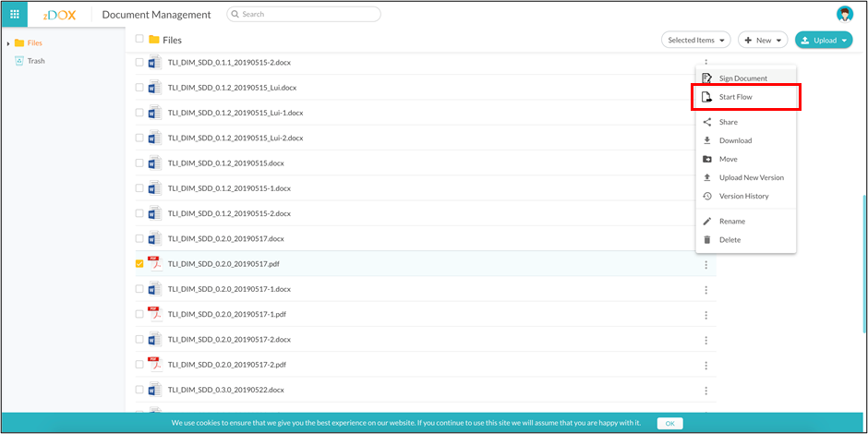Check the box for TLI_DIM_SDD_0.1.1_20190515-2.docx
Viewport: 868px width, 434px height.
139,63
